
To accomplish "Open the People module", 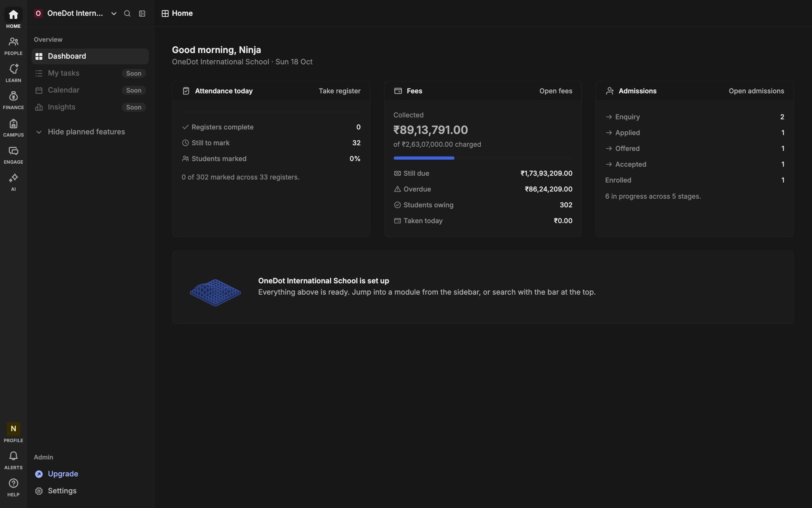I will [13, 46].
